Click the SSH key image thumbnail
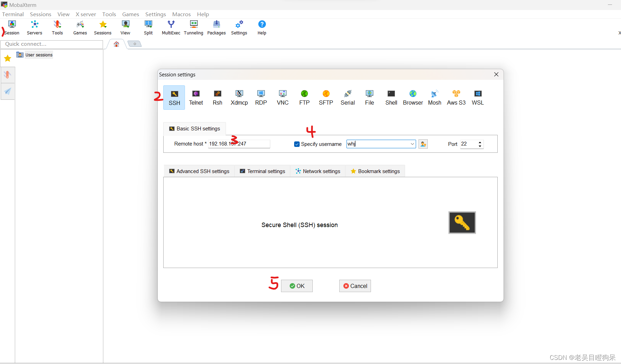 click(462, 223)
